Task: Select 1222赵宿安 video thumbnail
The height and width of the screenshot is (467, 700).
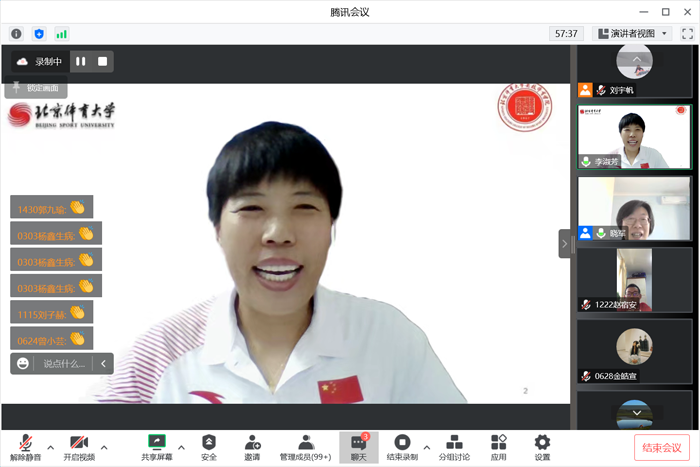Action: point(634,280)
